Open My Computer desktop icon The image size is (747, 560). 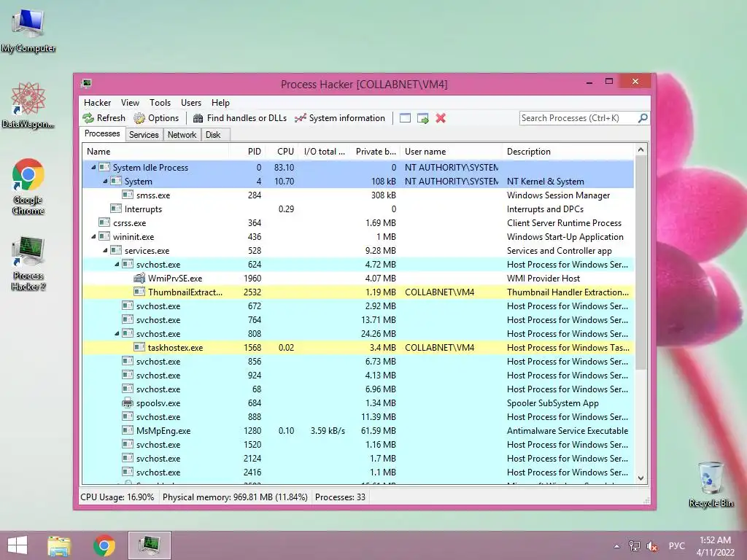pos(28,31)
